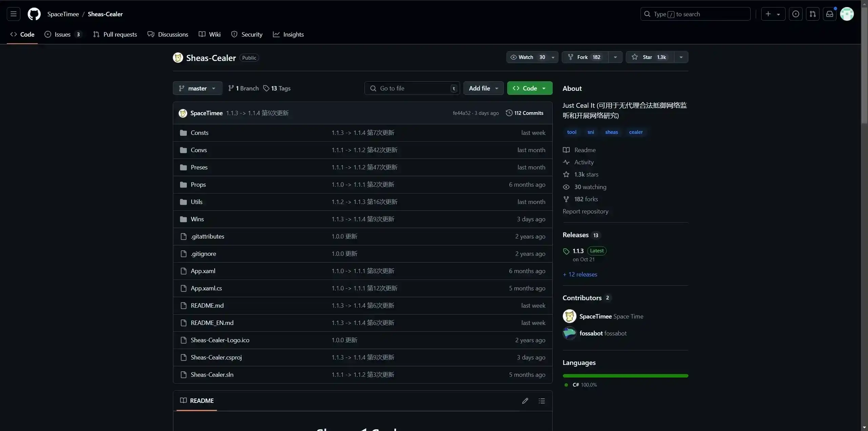Select the README tab in readme panel
The image size is (868, 431).
[197, 401]
